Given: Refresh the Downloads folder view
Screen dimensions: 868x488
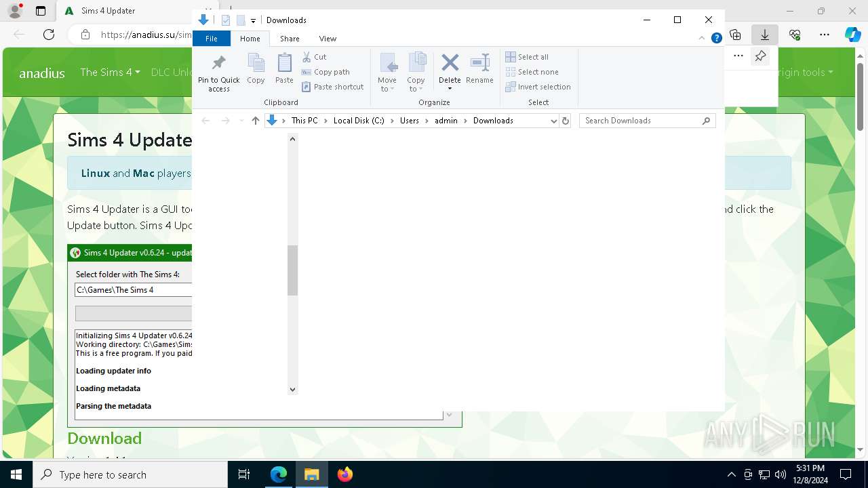Looking at the screenshot, I should (566, 121).
